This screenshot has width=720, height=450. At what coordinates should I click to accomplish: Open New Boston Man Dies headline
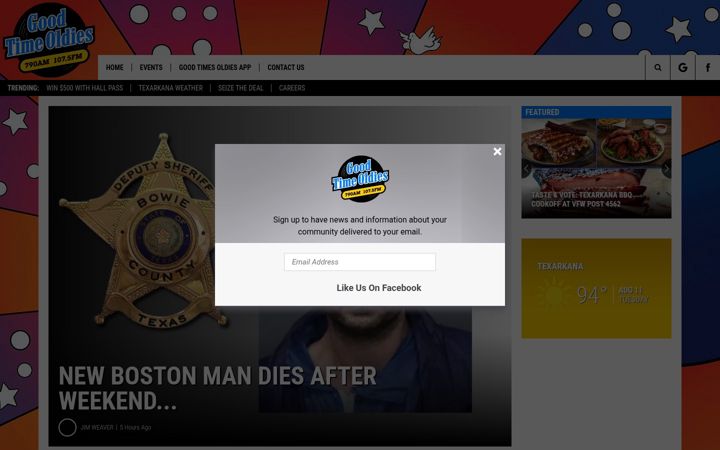218,388
